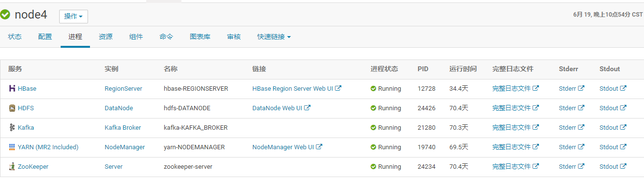Click the green Running status icon for YARN
Viewport: 644px width, 179px height.
click(x=373, y=147)
